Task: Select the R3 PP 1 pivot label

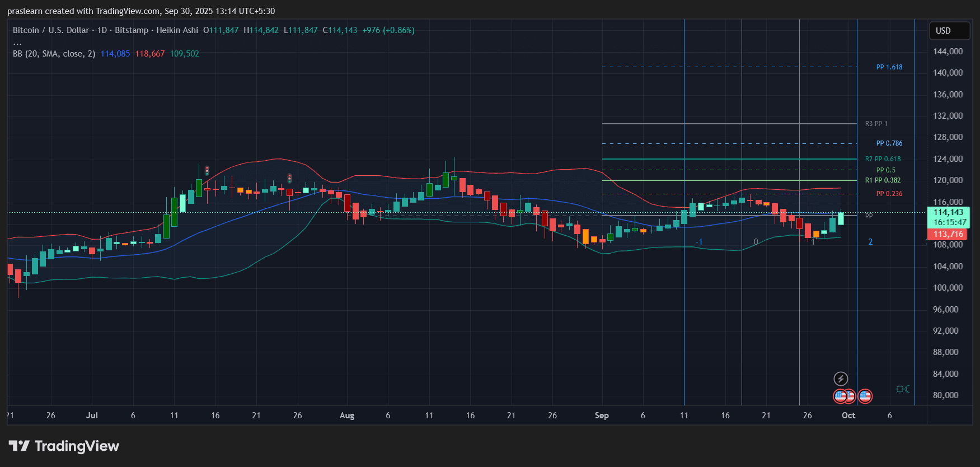Action: pyautogui.click(x=876, y=124)
